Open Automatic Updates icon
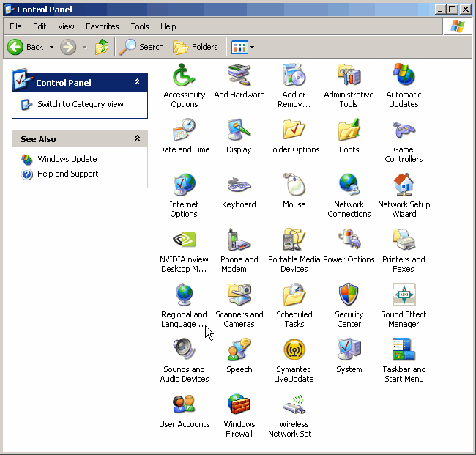This screenshot has width=476, height=455. point(404,75)
